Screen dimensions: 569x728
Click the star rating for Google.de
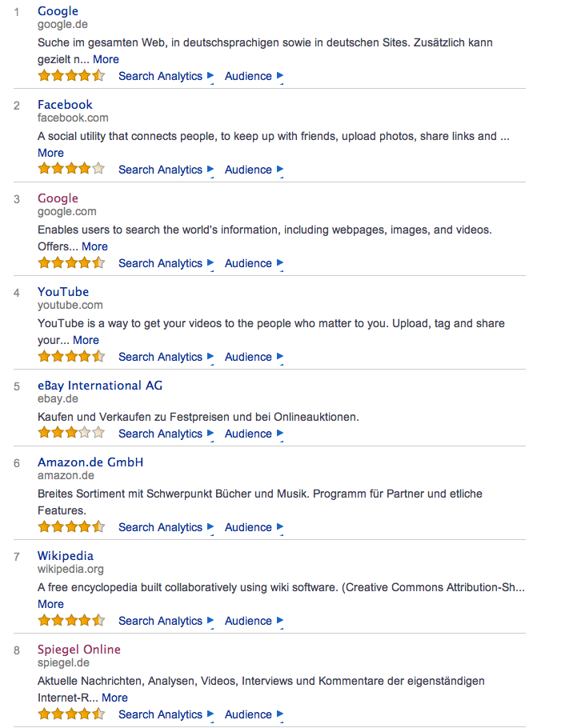click(71, 77)
